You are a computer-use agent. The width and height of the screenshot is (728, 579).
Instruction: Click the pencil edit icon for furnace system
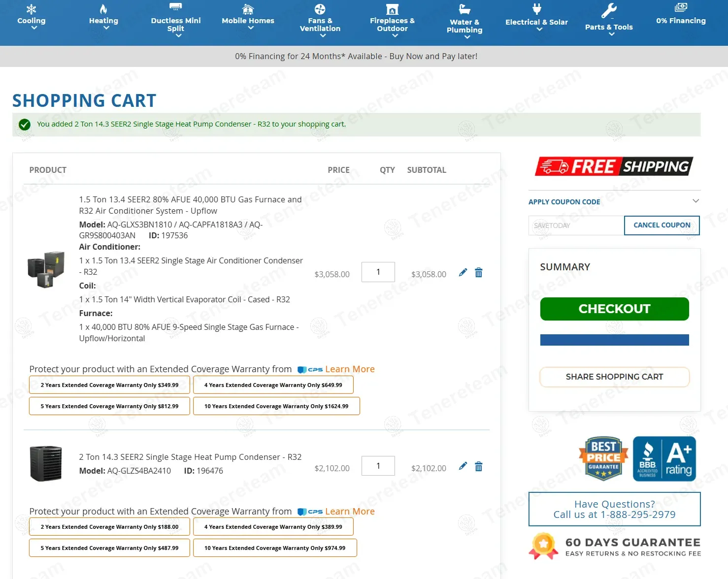463,273
